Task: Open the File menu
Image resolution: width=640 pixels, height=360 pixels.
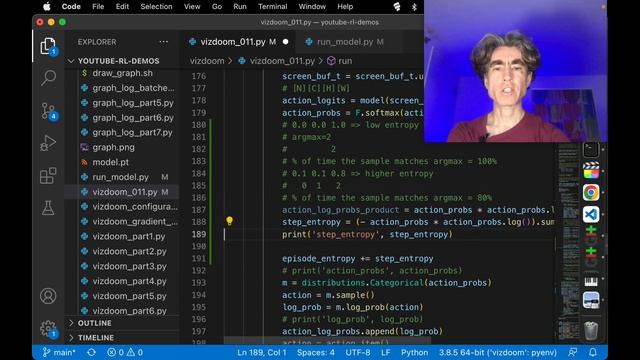Action: tap(98, 7)
